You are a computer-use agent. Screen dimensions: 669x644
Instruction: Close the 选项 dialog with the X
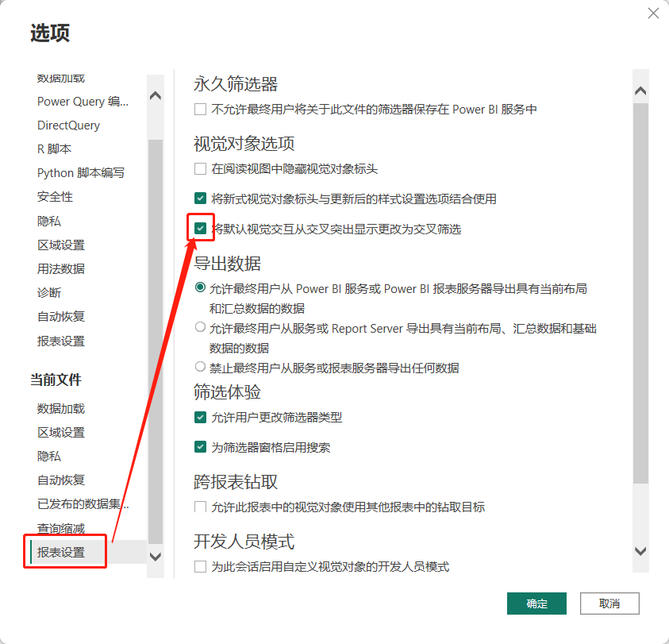point(653,13)
